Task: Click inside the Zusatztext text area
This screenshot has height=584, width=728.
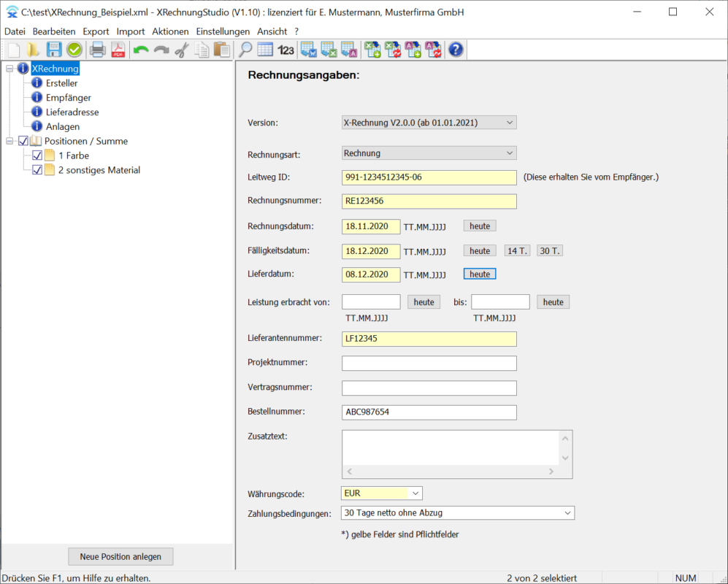Action: pos(451,448)
